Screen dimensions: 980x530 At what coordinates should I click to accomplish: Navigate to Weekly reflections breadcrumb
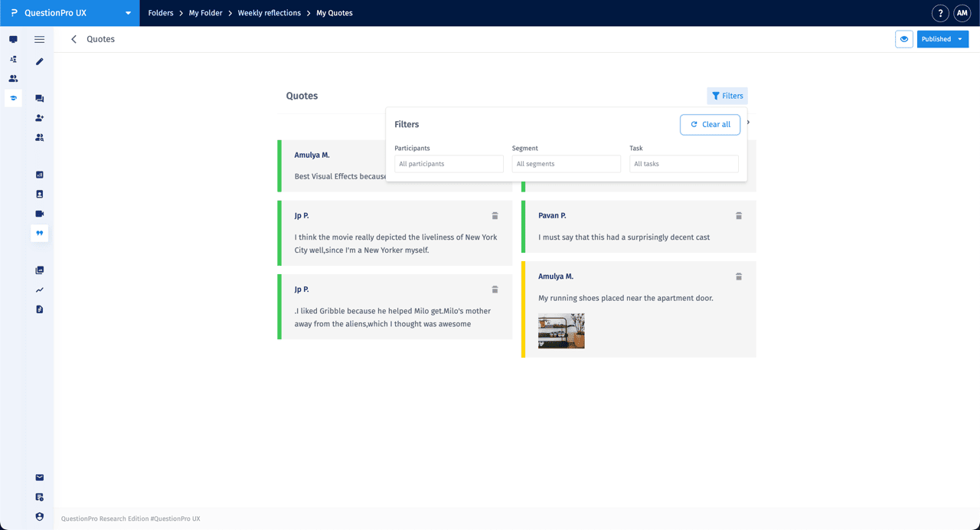(x=269, y=13)
